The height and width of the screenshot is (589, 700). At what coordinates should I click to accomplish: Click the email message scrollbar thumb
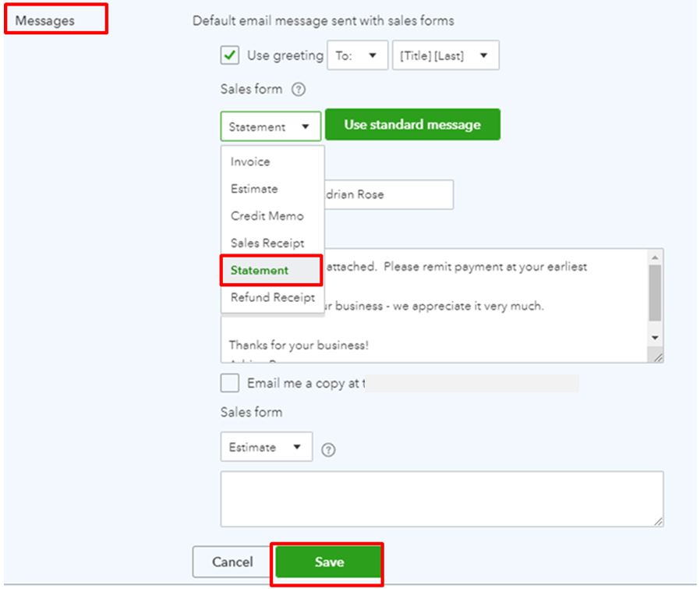(x=655, y=293)
